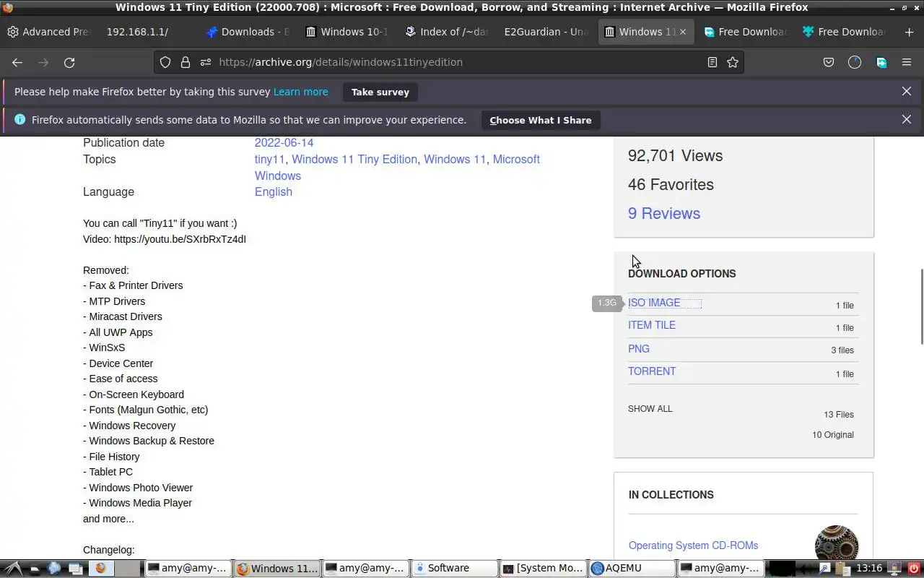Open the Windows 11 Tiny Edition topic
This screenshot has height=578, width=924.
point(354,159)
